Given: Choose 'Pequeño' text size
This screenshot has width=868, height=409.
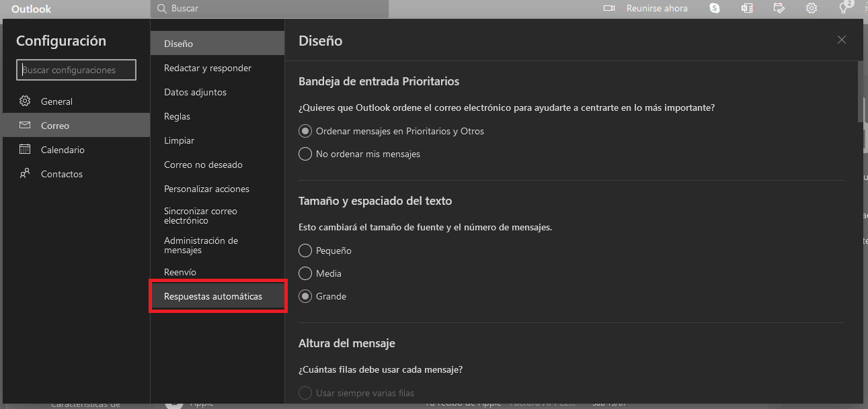Looking at the screenshot, I should [305, 251].
